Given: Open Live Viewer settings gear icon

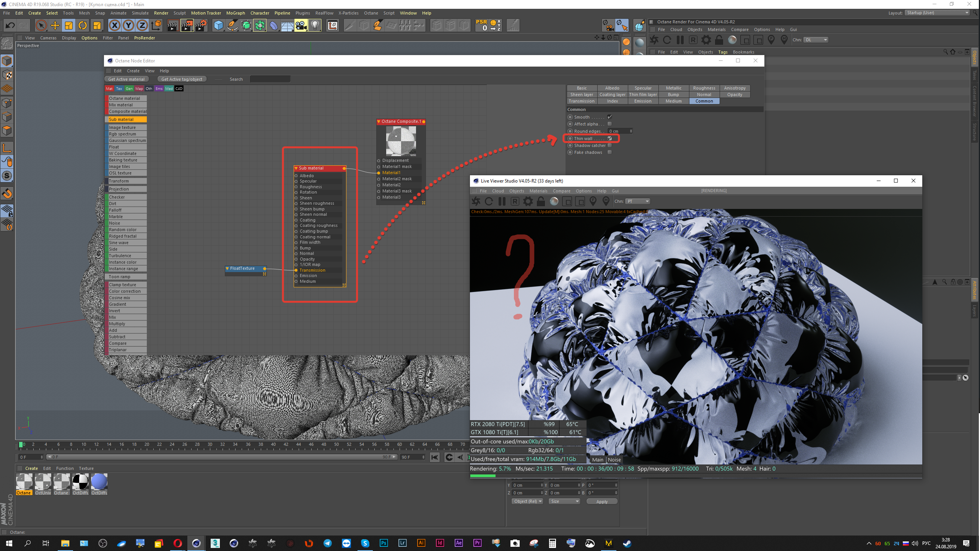Looking at the screenshot, I should point(528,201).
